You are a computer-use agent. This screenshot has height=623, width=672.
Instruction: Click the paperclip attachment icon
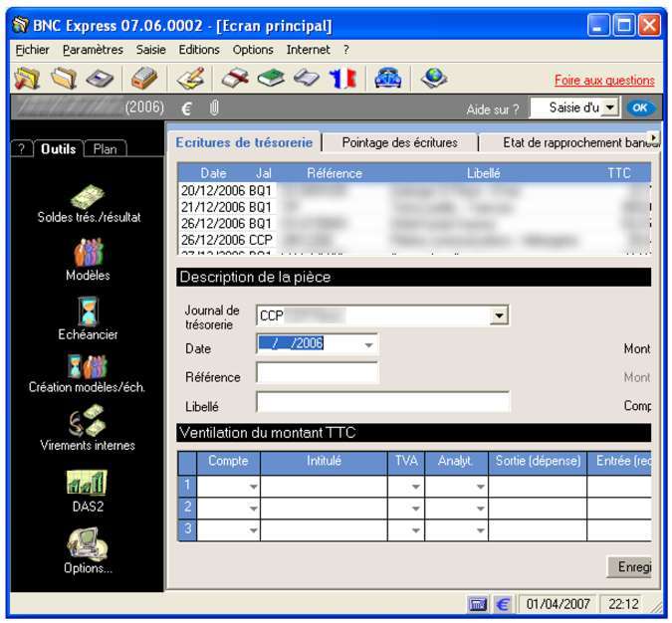pyautogui.click(x=213, y=107)
